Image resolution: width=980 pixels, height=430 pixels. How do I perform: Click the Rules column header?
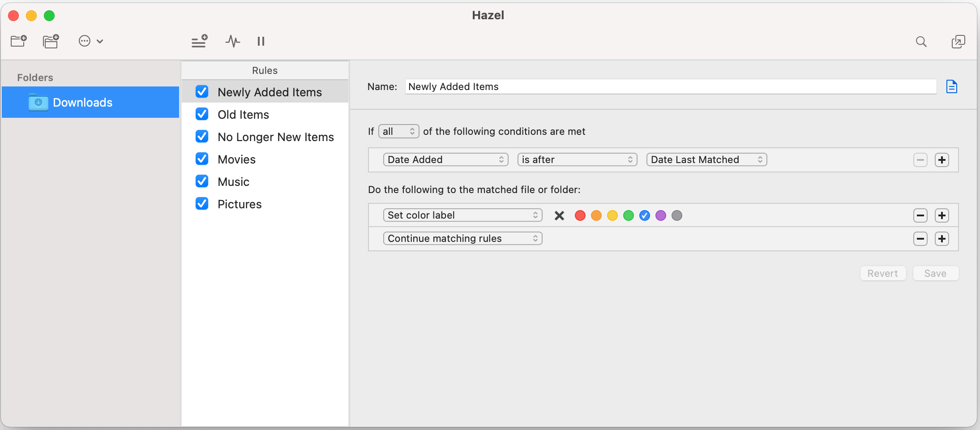tap(265, 70)
